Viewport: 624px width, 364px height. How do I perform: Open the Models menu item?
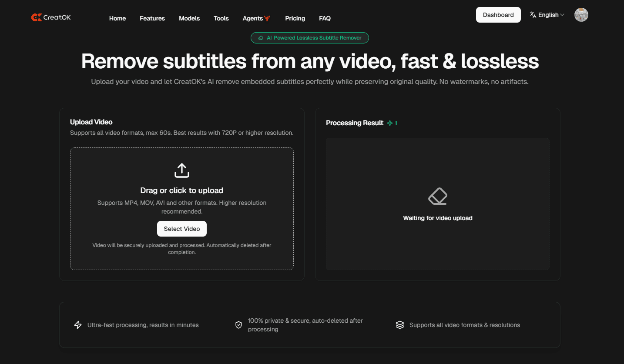pos(189,18)
